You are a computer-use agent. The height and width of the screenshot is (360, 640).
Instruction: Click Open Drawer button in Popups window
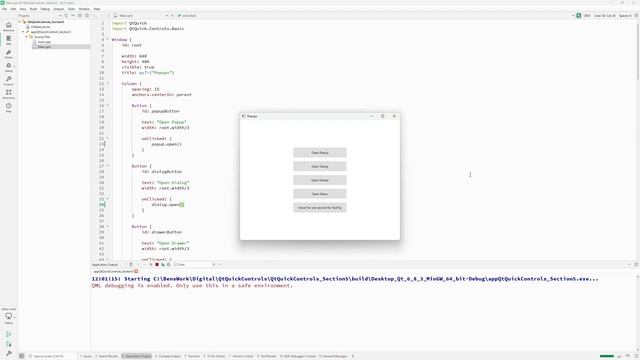click(320, 180)
